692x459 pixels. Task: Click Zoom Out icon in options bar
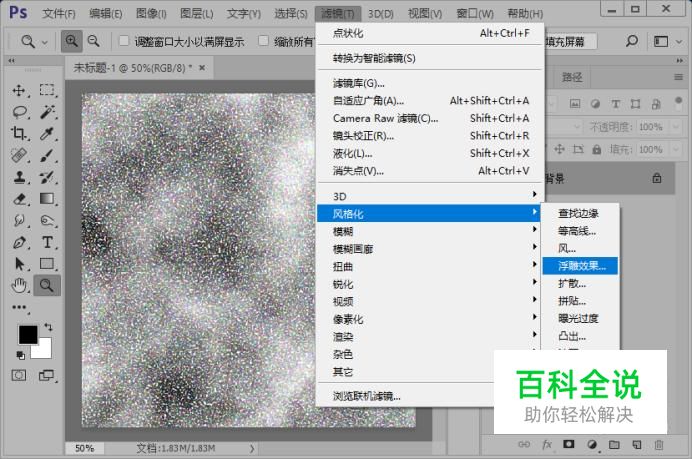pyautogui.click(x=94, y=41)
